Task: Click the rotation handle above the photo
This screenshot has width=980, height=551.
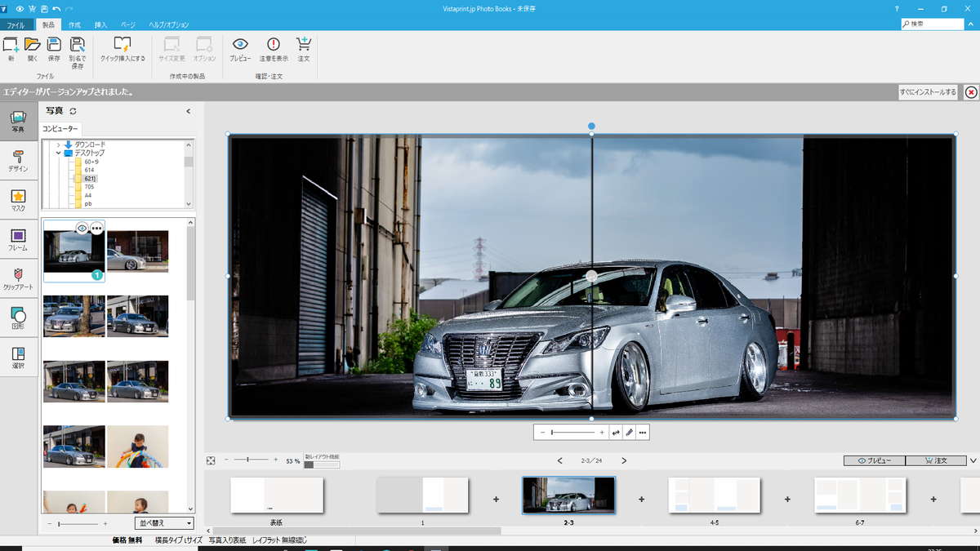Action: click(x=591, y=127)
